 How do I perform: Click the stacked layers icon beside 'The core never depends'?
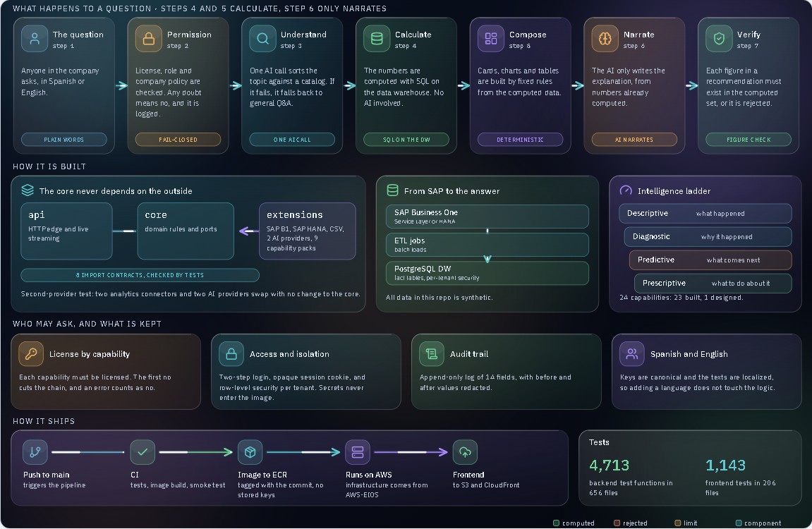28,190
